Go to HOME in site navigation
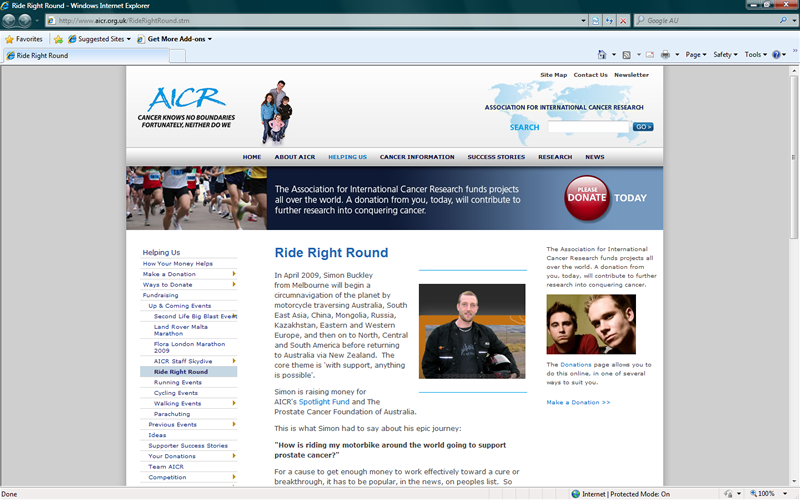 tap(252, 157)
